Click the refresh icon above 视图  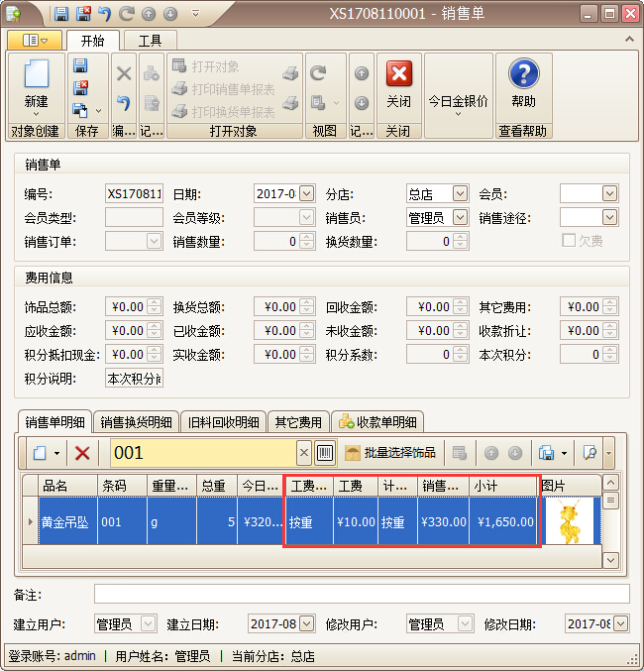[x=318, y=73]
